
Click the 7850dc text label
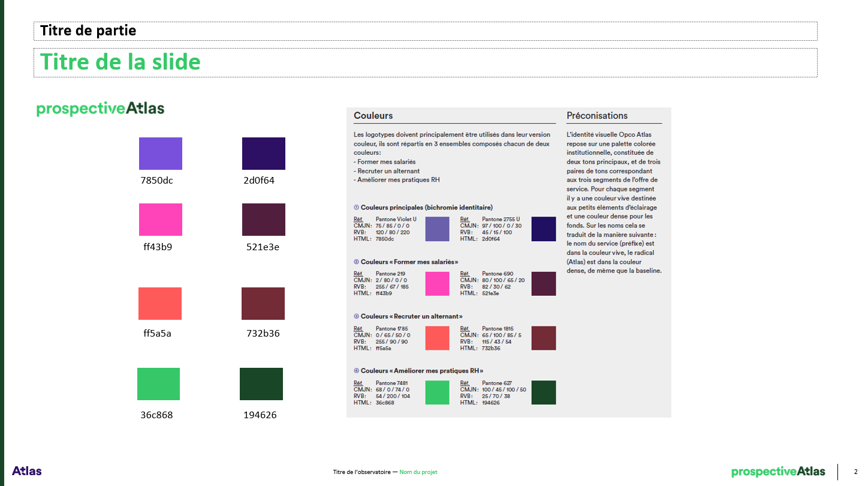[156, 181]
